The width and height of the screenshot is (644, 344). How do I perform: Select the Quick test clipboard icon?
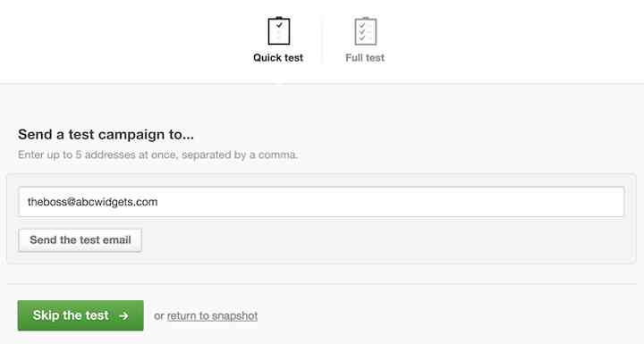pyautogui.click(x=279, y=30)
